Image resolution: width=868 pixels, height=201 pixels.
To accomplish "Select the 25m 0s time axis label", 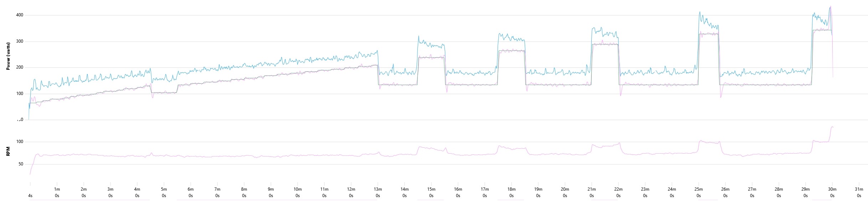I will [698, 192].
